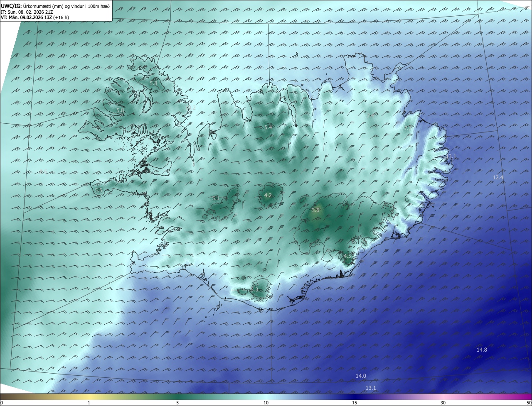Click the 14.0 value label over the sea
This screenshot has width=532, height=406.
tap(361, 376)
